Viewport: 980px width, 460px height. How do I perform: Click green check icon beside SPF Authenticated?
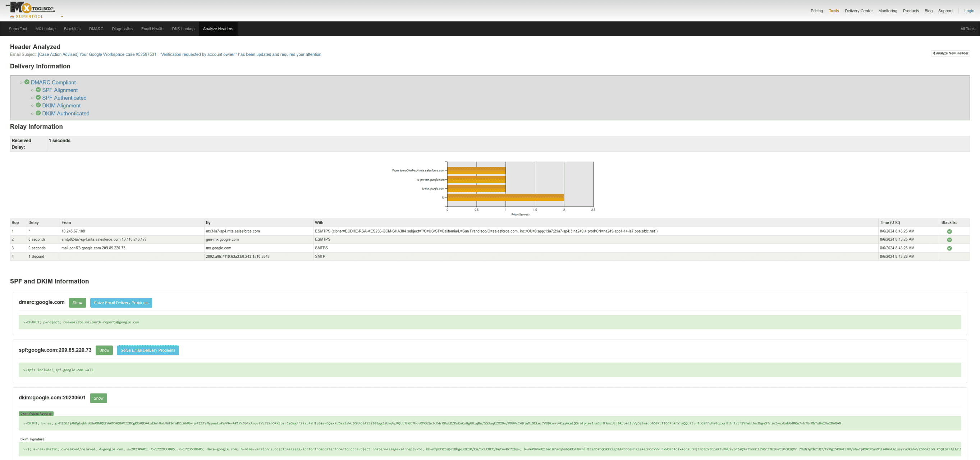point(38,98)
